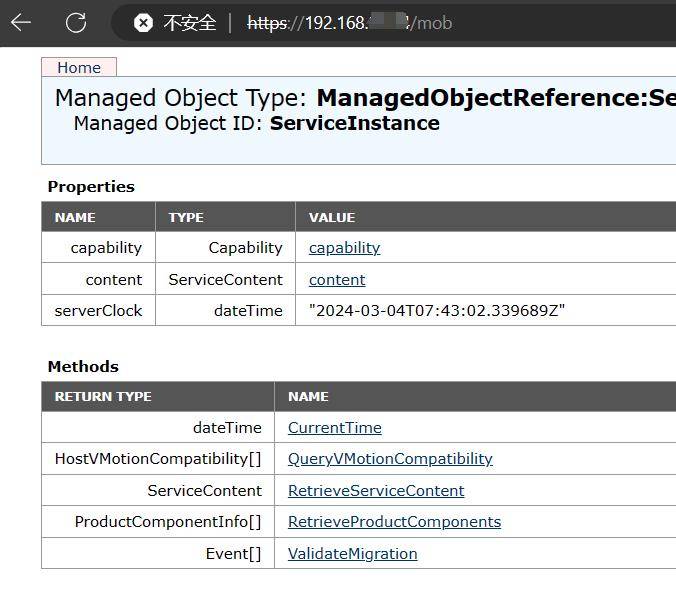Select the RetrieveServiceContent method link
676x595 pixels.
376,490
